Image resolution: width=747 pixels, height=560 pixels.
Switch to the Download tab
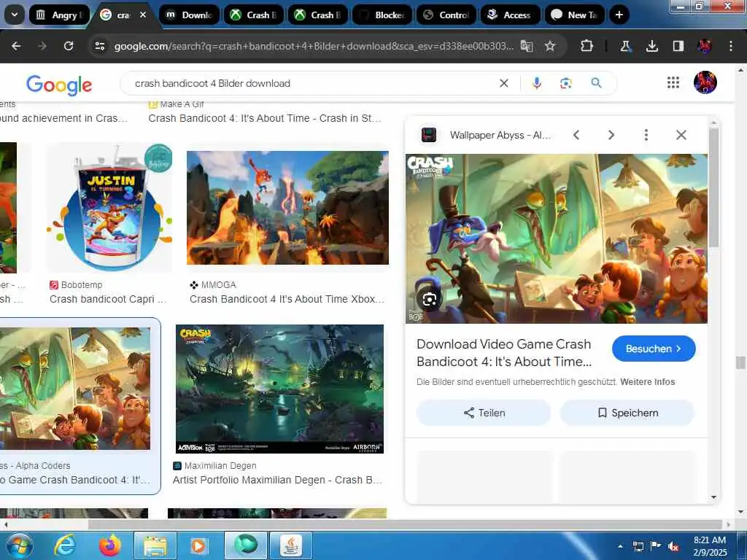189,15
